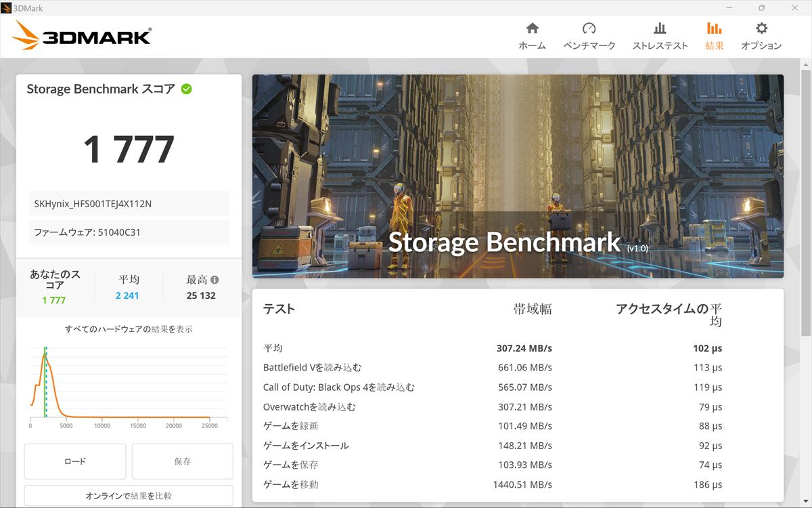The image size is (812, 508).
Task: Click the 307.24 MB/s average bandwidth value
Action: (524, 348)
